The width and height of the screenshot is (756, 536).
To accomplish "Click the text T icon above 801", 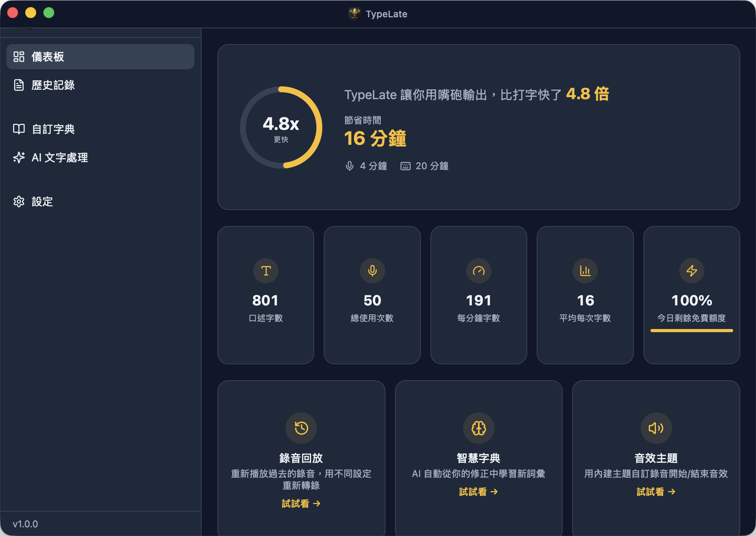I will click(x=266, y=271).
